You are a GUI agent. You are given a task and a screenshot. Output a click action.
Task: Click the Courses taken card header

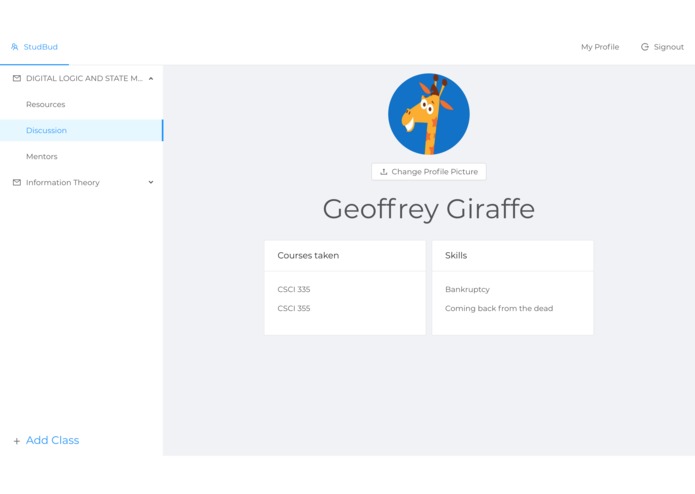(345, 256)
